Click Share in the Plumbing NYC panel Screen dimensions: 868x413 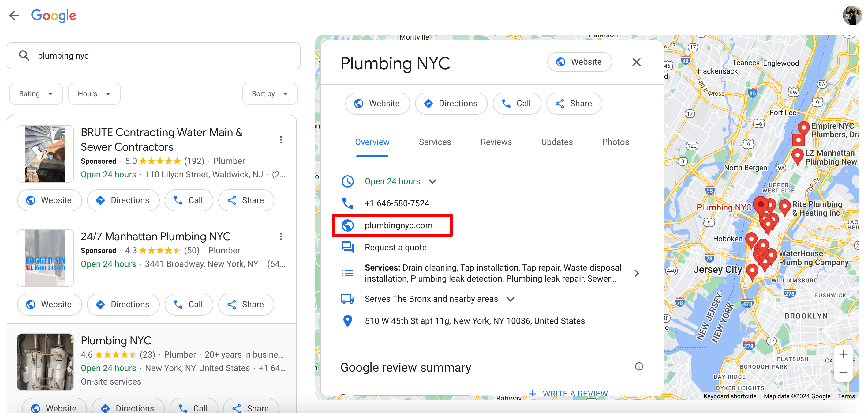pyautogui.click(x=574, y=104)
